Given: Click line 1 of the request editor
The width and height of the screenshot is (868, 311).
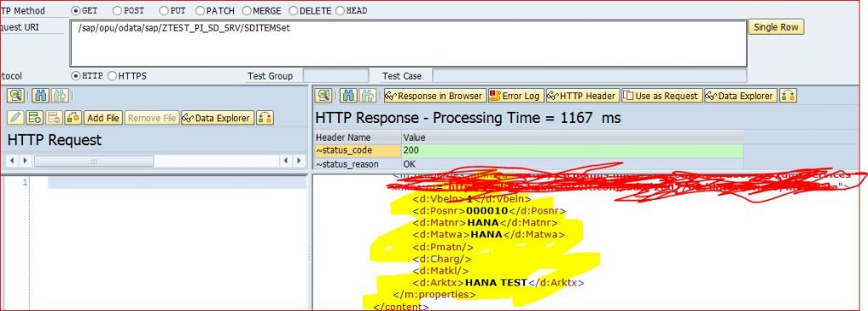Looking at the screenshot, I should [176, 182].
